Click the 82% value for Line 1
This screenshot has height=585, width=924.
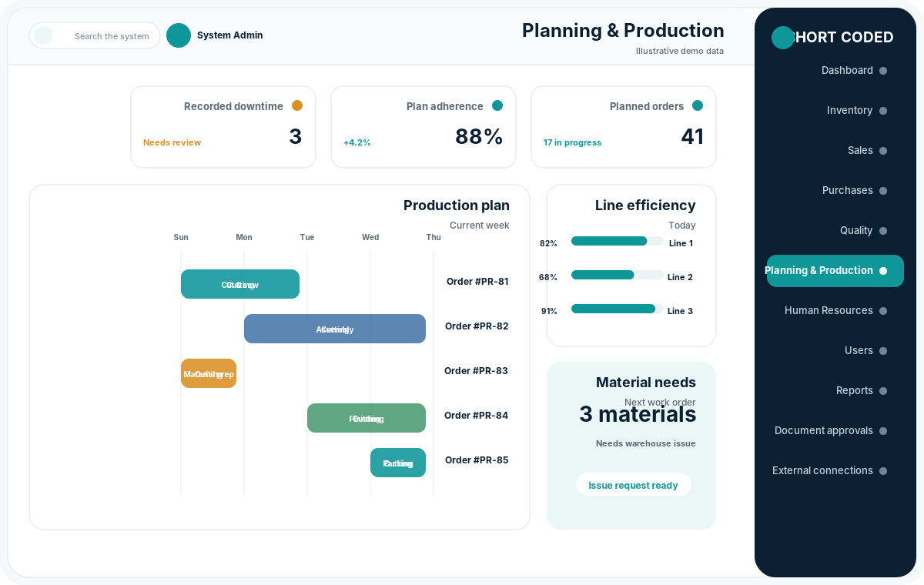coord(548,243)
